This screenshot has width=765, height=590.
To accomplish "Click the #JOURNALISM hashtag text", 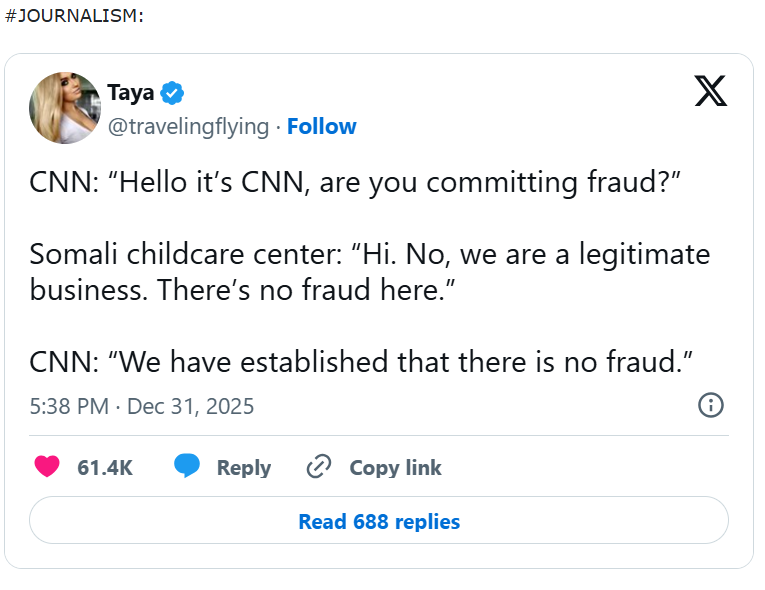I will 71,17.
